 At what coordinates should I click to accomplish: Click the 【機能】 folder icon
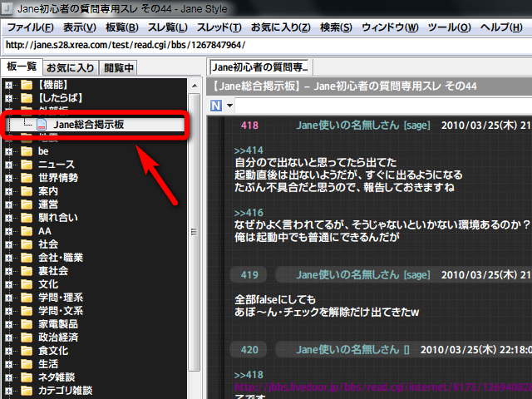tap(27, 85)
